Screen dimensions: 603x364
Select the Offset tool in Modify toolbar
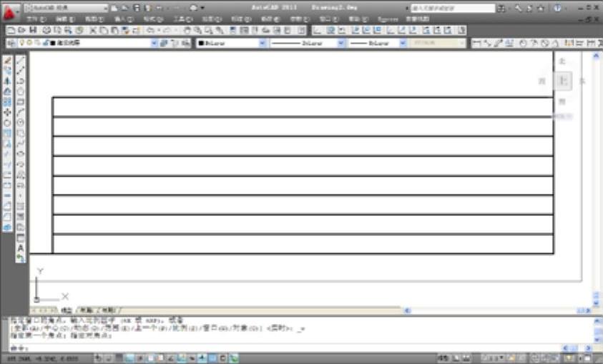(x=7, y=92)
